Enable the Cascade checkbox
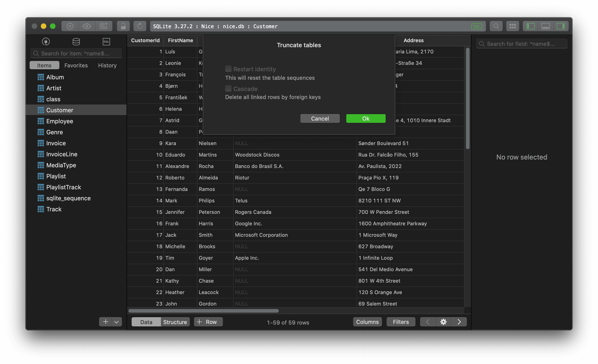This screenshot has height=364, width=598. [x=228, y=88]
